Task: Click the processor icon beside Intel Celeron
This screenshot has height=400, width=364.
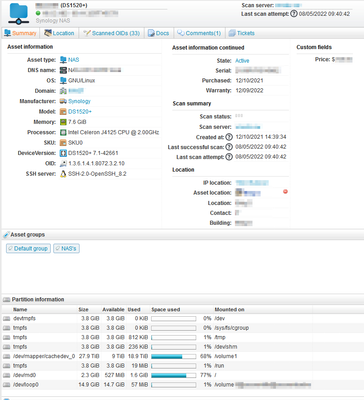Action: click(63, 132)
